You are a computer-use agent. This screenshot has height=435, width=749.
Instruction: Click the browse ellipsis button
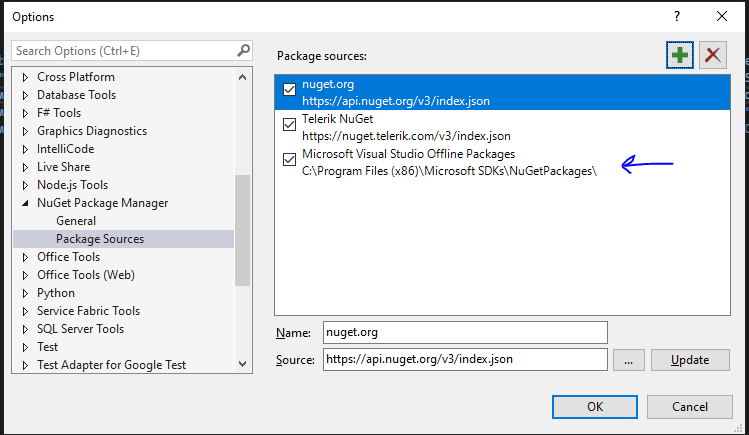pos(627,360)
